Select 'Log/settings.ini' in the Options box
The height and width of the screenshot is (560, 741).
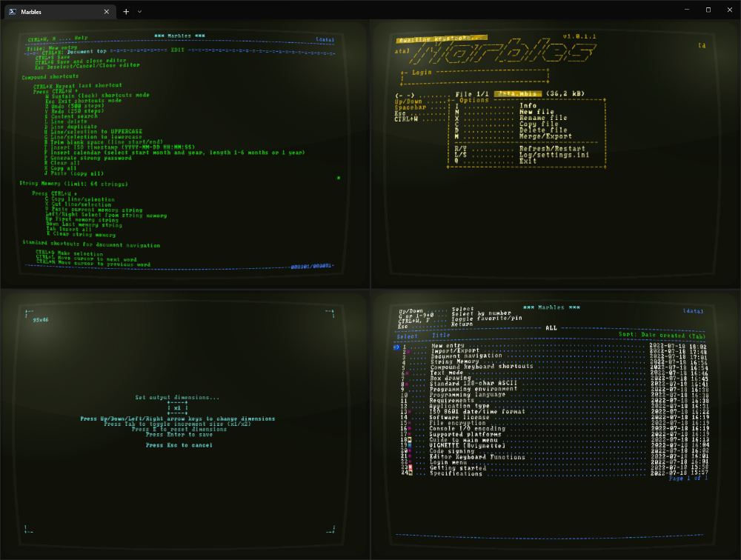pyautogui.click(x=554, y=155)
